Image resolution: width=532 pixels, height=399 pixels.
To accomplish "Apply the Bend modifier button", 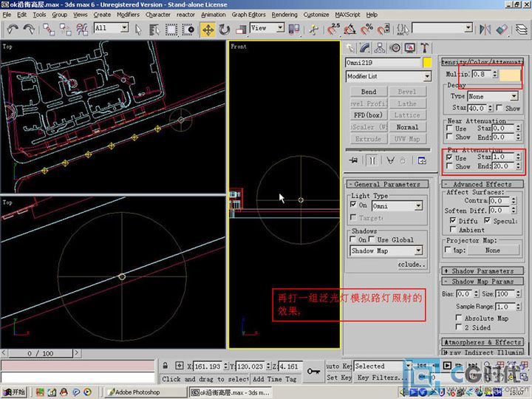I will point(369,92).
